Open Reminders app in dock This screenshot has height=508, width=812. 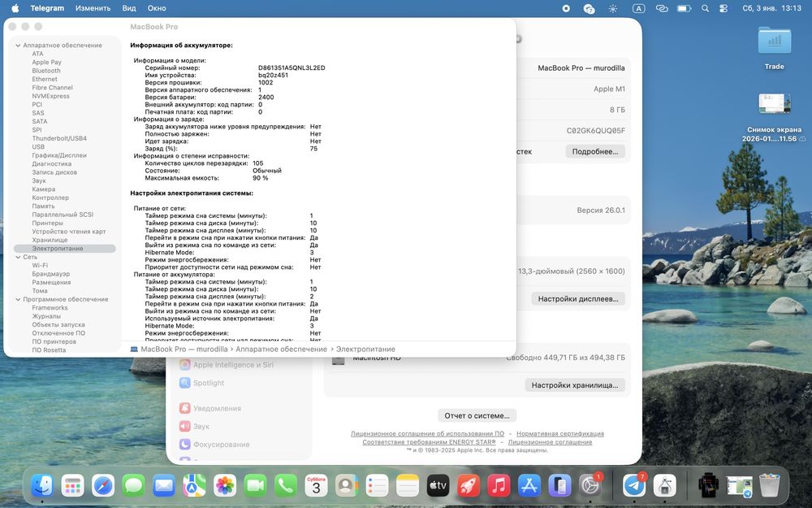coord(377,486)
